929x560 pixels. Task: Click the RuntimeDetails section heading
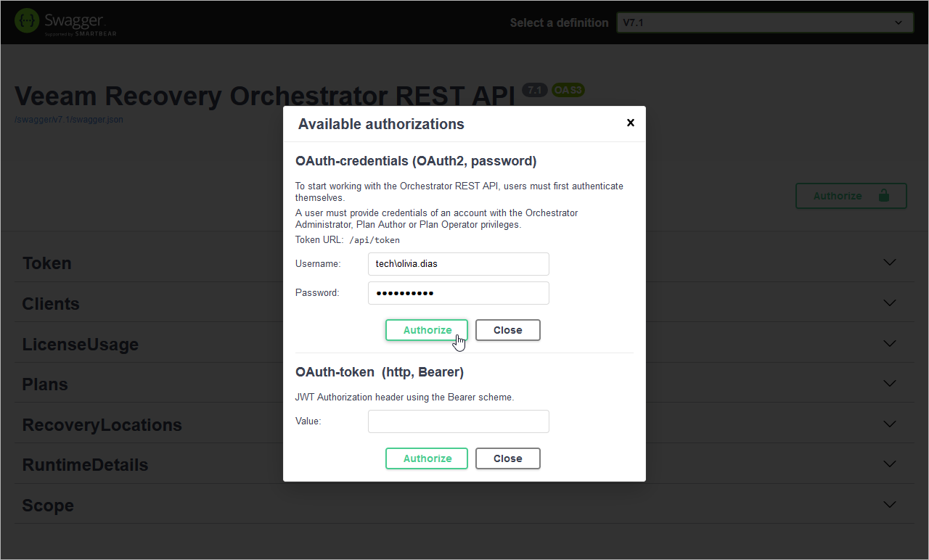pyautogui.click(x=85, y=465)
